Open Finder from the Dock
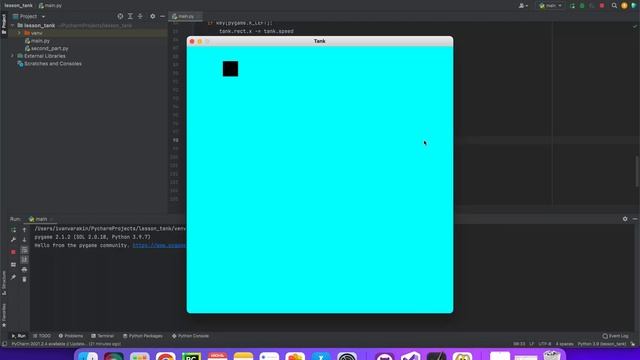Viewport: 640px width, 360px height. [87, 357]
